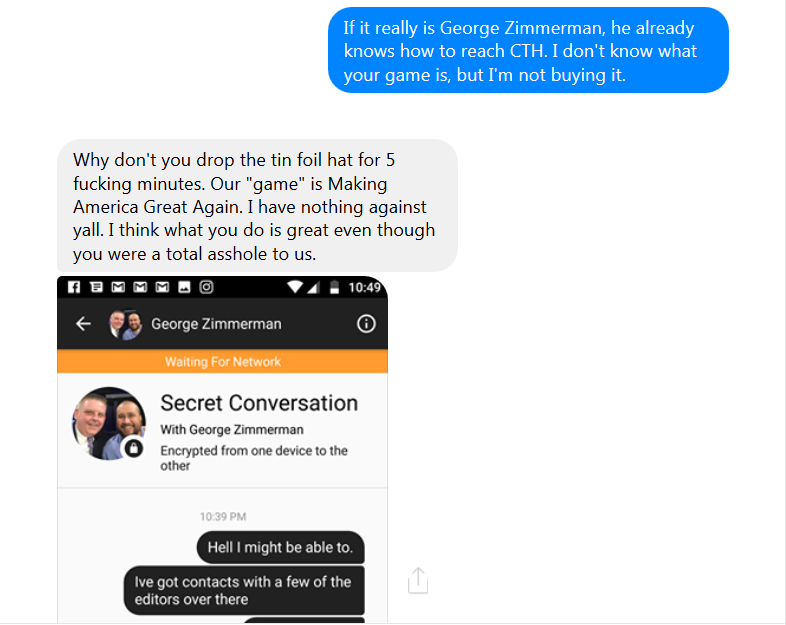The image size is (786, 625).
Task: Click the small header profile picture
Action: click(x=125, y=324)
